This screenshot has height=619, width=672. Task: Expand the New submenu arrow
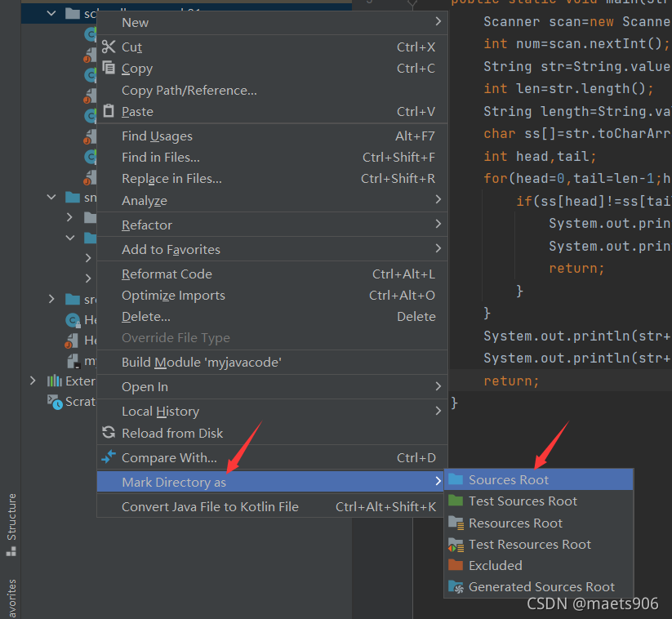click(x=438, y=21)
